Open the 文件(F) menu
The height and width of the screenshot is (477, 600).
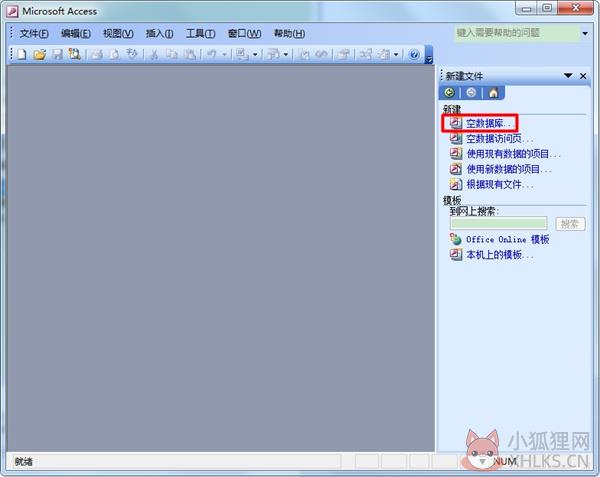tap(34, 34)
